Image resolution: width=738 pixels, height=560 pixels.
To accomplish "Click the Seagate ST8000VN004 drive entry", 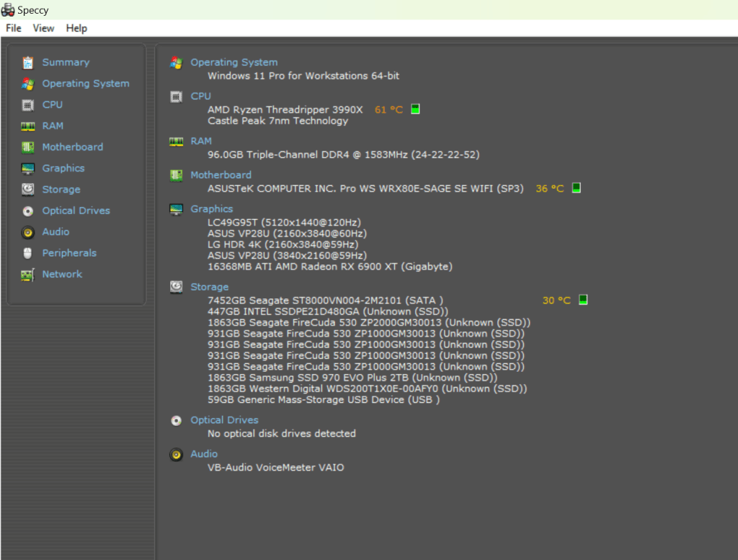I will tap(325, 301).
